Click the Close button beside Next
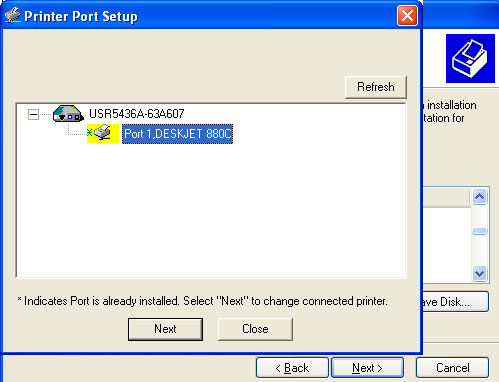 (255, 329)
